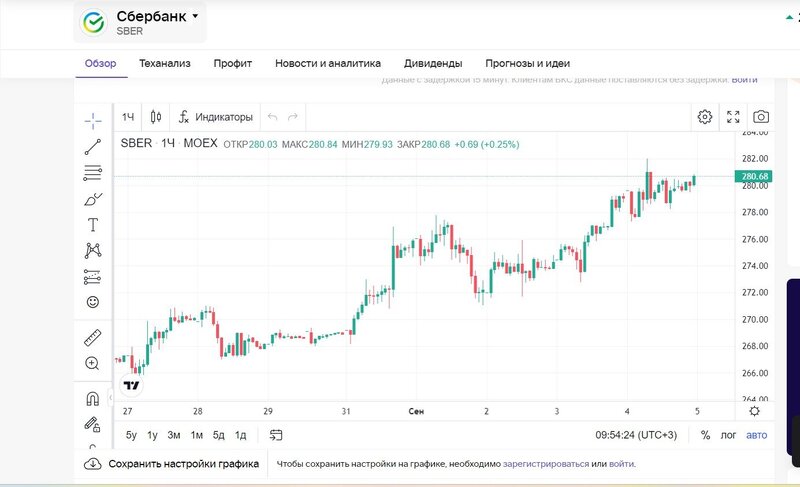Switch to the Теханализ tab
The width and height of the screenshot is (800, 487).
click(165, 63)
